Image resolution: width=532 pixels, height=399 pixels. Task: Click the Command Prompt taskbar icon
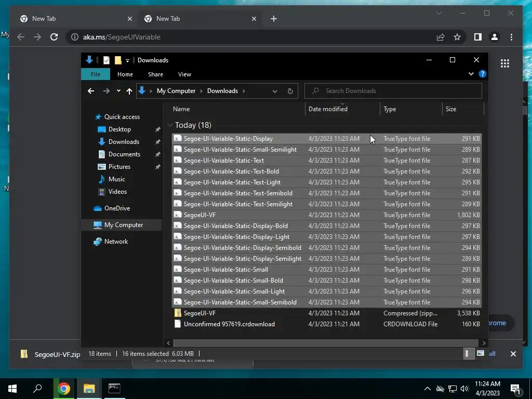(x=114, y=389)
